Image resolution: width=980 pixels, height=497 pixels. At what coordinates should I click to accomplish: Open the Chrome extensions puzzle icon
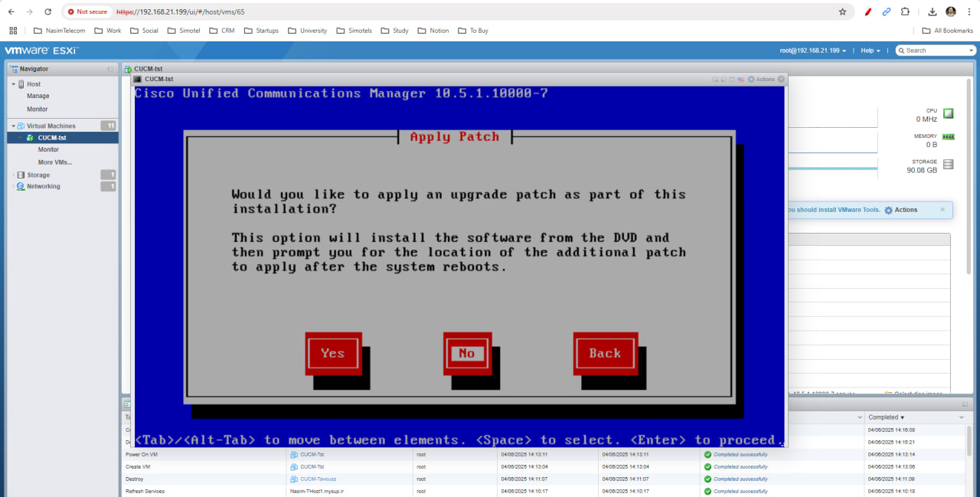pos(905,11)
